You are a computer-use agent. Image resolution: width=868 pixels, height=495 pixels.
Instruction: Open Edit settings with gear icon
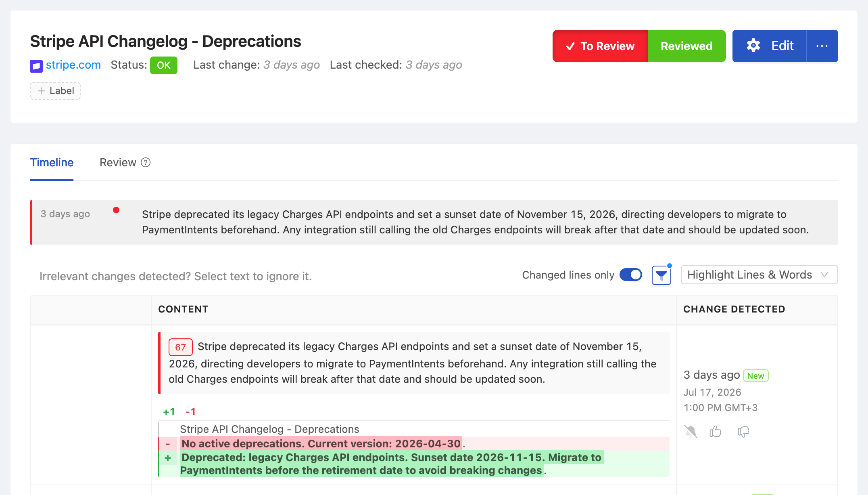click(769, 46)
